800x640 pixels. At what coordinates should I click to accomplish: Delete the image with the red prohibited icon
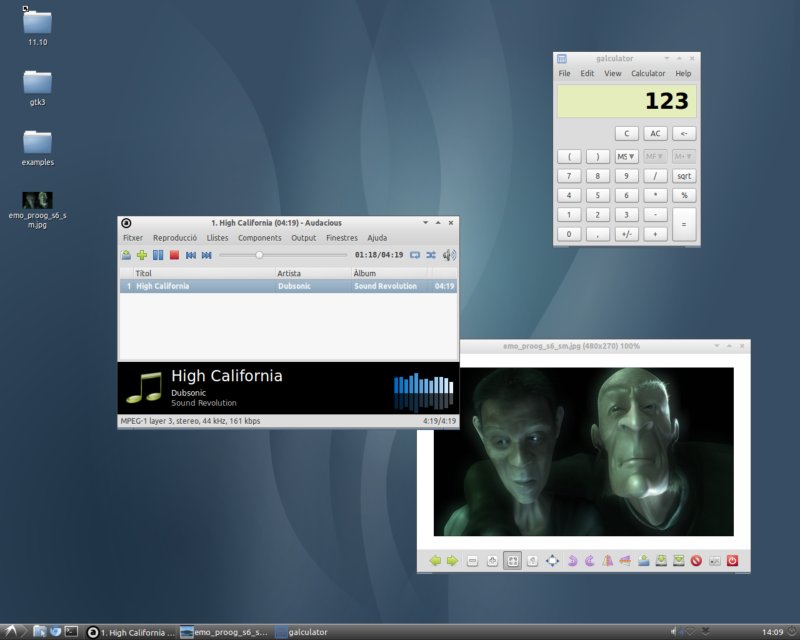(x=696, y=561)
